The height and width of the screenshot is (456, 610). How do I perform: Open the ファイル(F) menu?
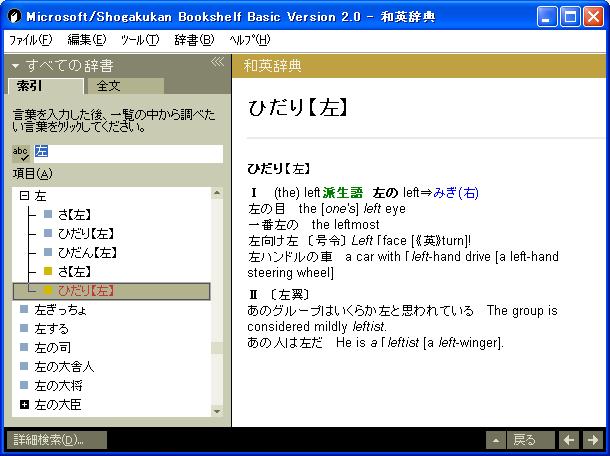[x=31, y=40]
